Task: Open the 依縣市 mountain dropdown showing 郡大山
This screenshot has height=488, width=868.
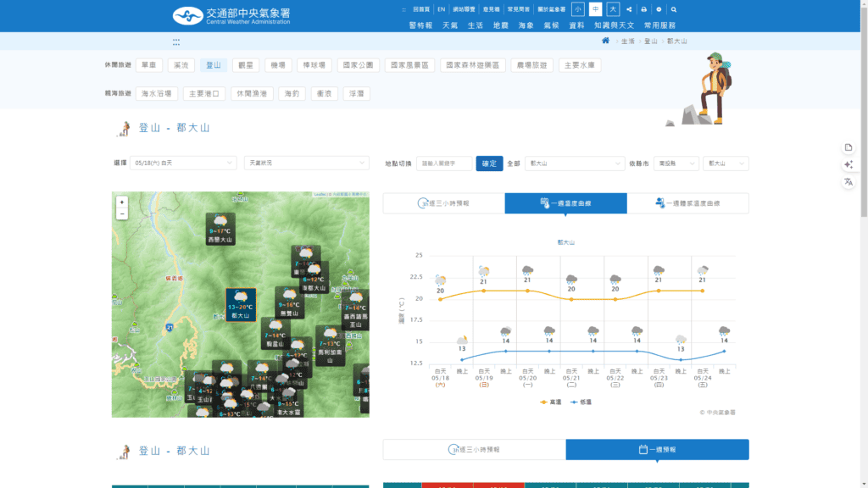Action: pos(726,164)
